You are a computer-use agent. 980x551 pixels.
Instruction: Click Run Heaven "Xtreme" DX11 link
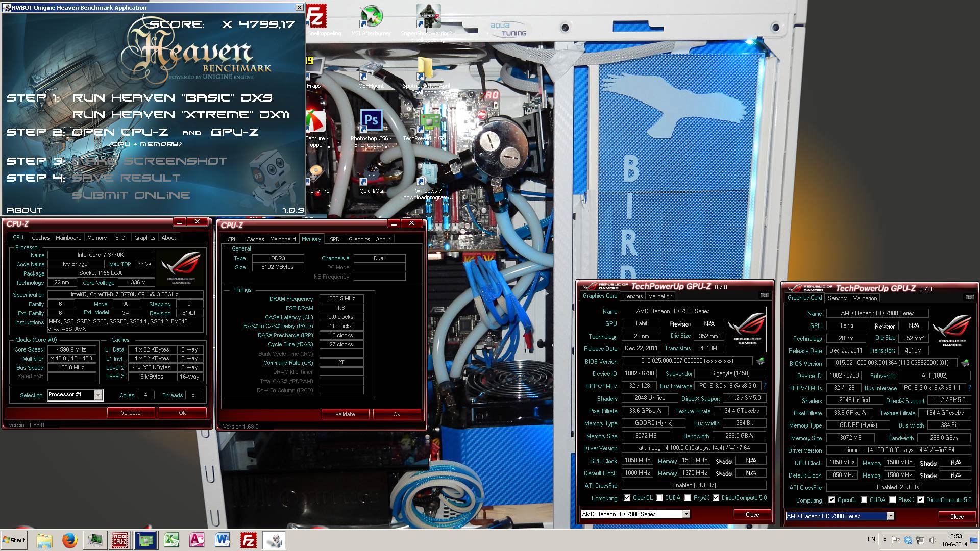[181, 115]
